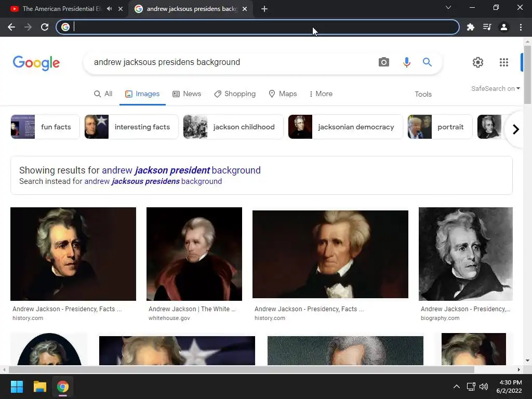532x399 pixels.
Task: Select the Images tab
Action: coord(142,94)
